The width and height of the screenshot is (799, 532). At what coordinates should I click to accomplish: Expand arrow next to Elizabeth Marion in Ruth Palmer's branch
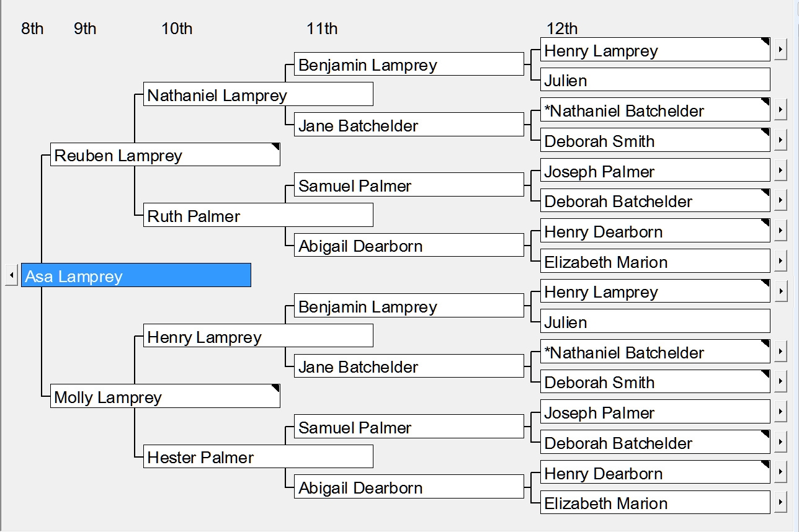[780, 261]
